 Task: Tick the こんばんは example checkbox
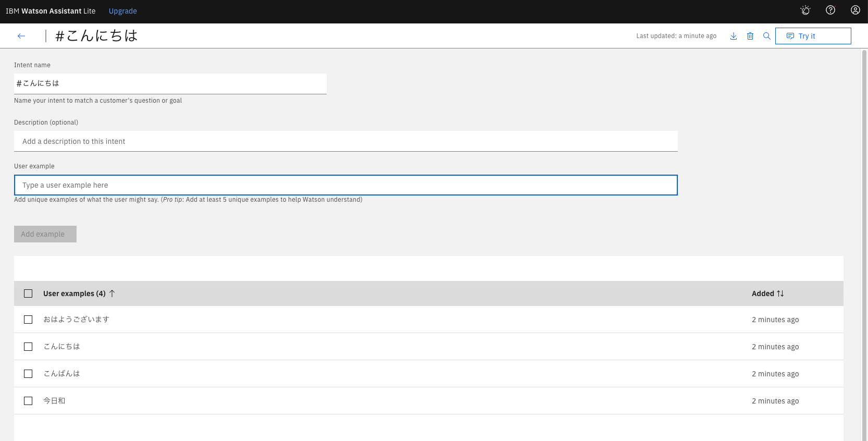28,374
